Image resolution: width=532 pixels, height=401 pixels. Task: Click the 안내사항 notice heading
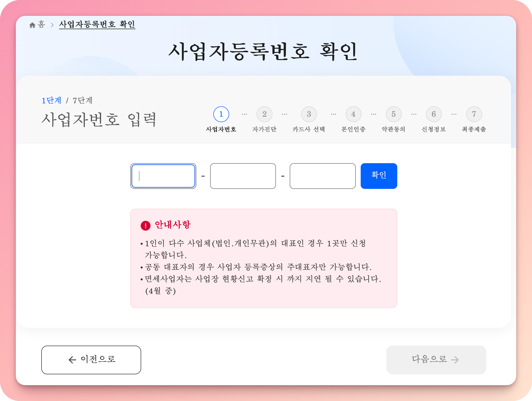[173, 225]
